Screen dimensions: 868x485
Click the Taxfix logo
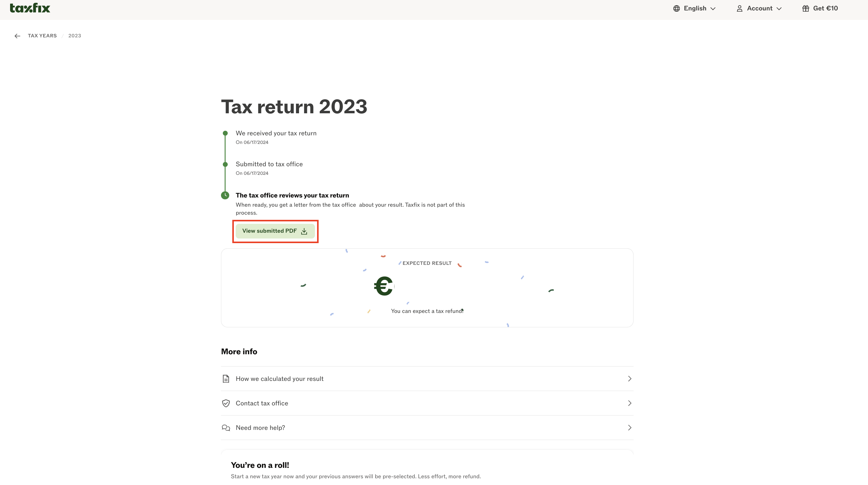[30, 8]
